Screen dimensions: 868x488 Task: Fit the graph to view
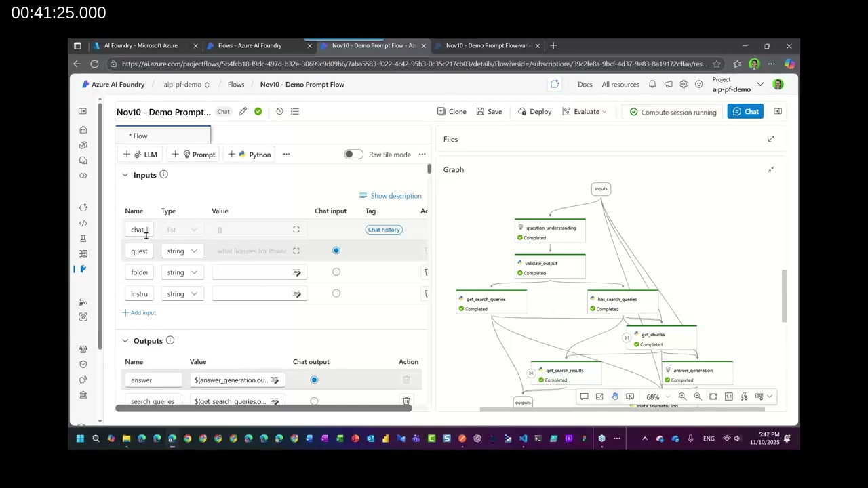pos(713,396)
